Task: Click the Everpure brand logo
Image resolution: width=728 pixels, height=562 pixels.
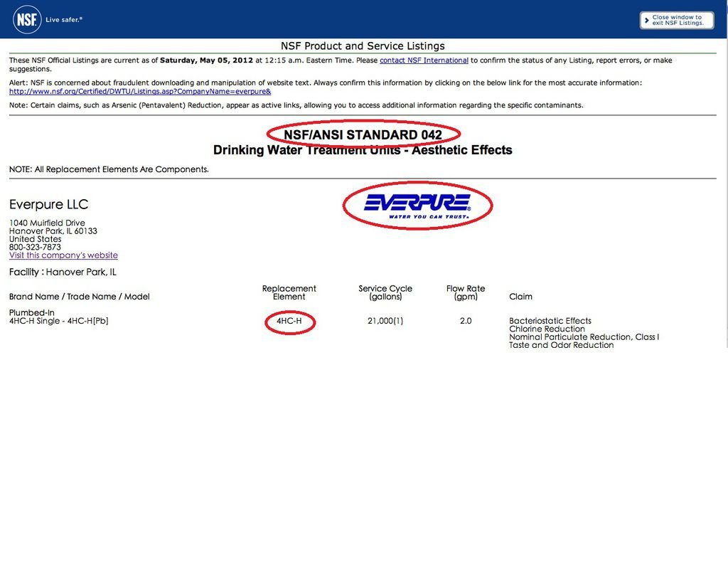Action: [x=417, y=206]
